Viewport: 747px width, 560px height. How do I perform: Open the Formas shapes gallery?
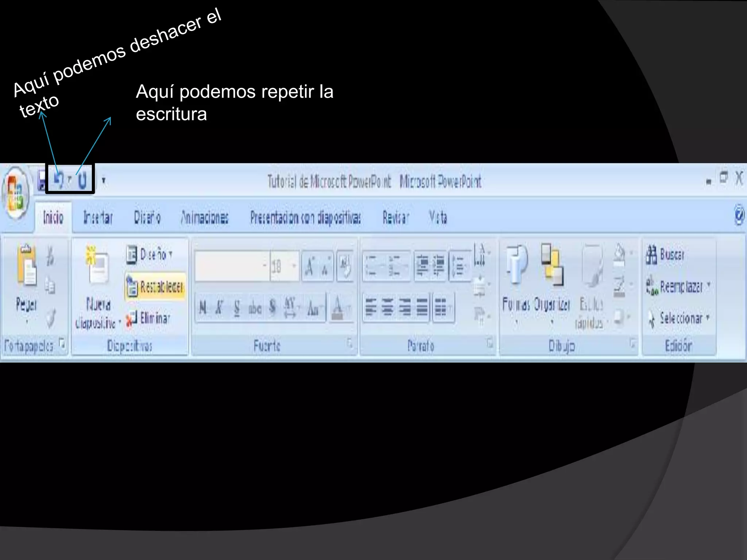point(516,284)
